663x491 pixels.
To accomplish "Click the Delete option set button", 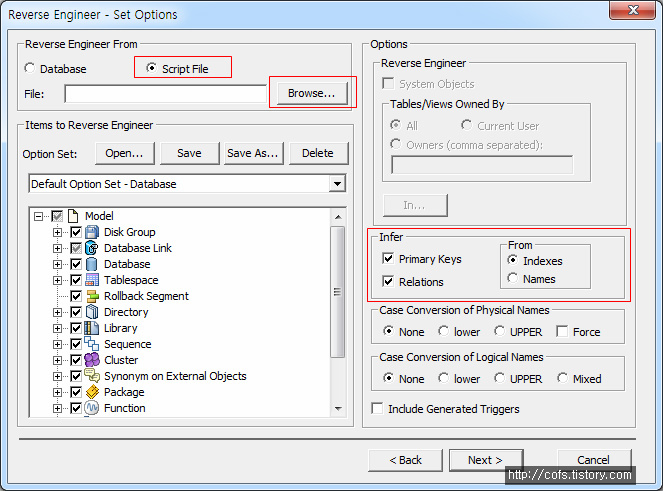I will pyautogui.click(x=318, y=153).
